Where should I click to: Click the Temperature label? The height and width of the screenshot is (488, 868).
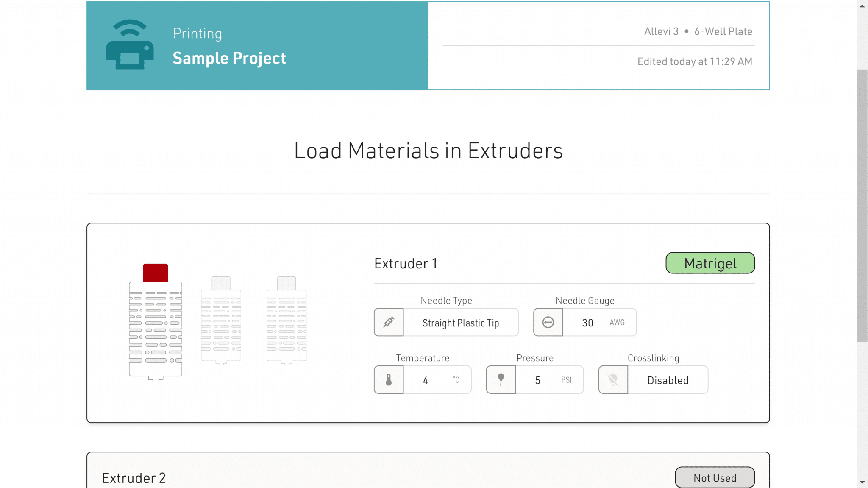[x=423, y=358]
